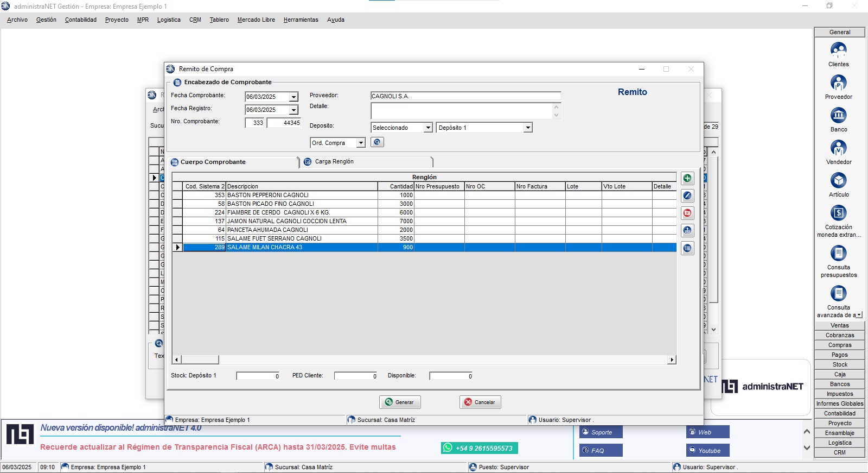Viewport: 868px width, 473px height.
Task: Click the administraNET logo in bottom banner
Action: tap(20, 434)
